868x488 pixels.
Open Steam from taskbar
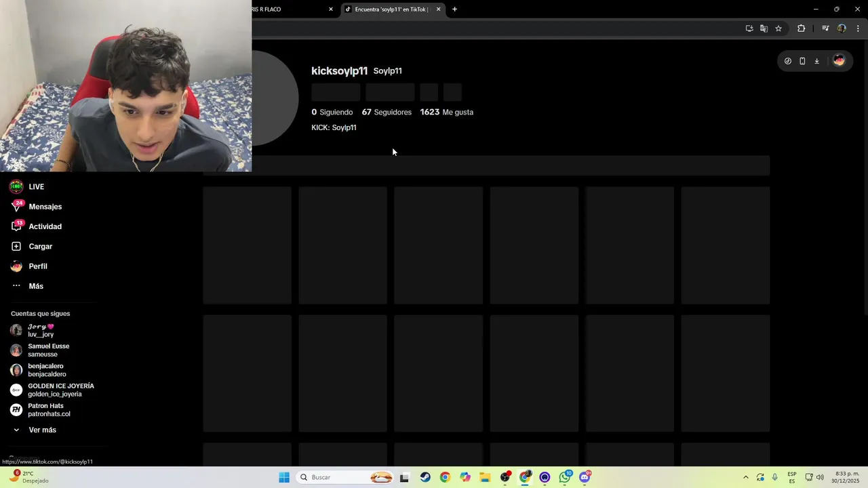[425, 477]
